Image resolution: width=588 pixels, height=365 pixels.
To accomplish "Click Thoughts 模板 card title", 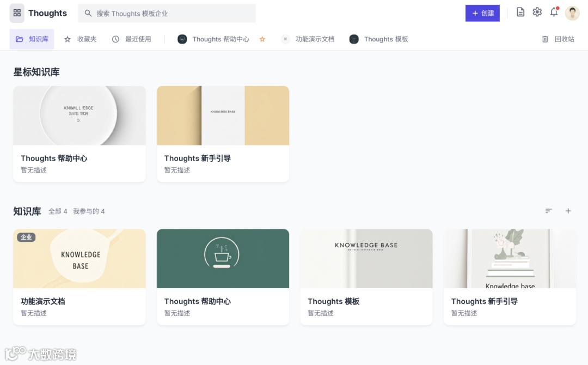I will coord(333,301).
